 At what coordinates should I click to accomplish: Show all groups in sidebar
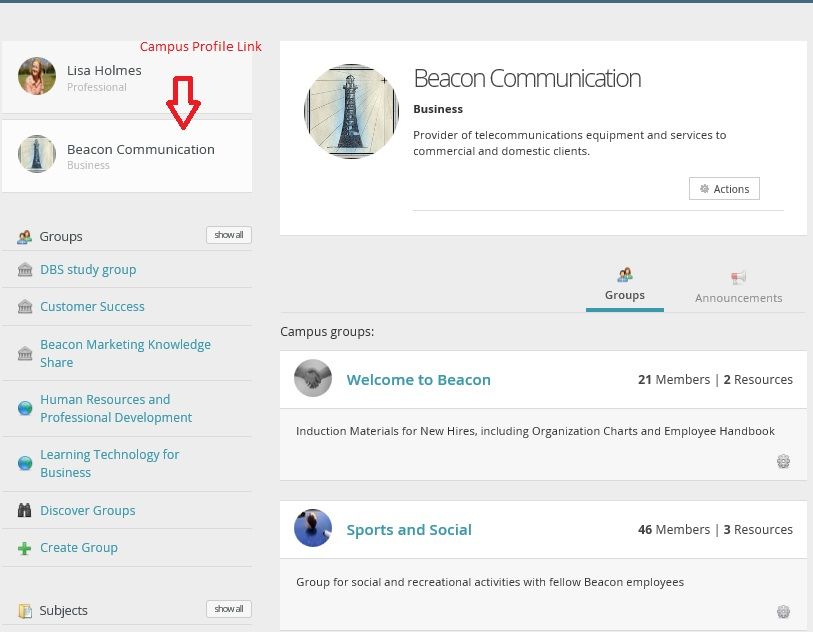coord(229,235)
